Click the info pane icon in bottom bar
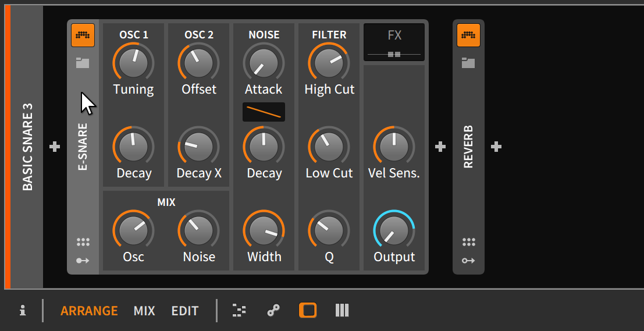The width and height of the screenshot is (644, 331). click(23, 311)
